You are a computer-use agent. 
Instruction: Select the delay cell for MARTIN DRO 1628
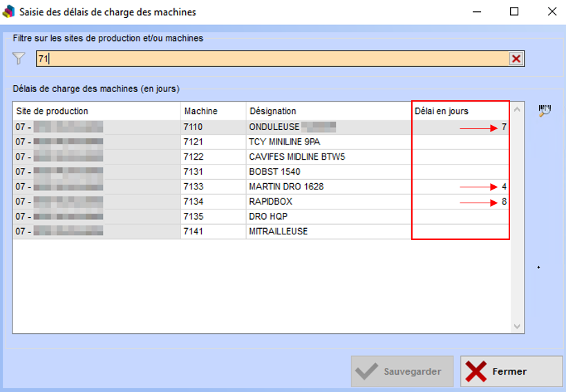(x=460, y=187)
